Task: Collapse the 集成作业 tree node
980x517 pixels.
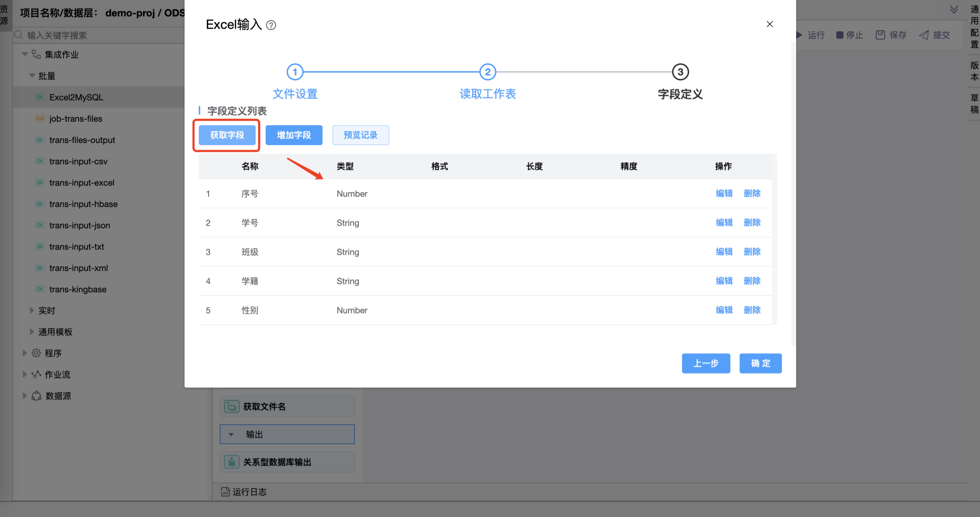Action: point(25,54)
